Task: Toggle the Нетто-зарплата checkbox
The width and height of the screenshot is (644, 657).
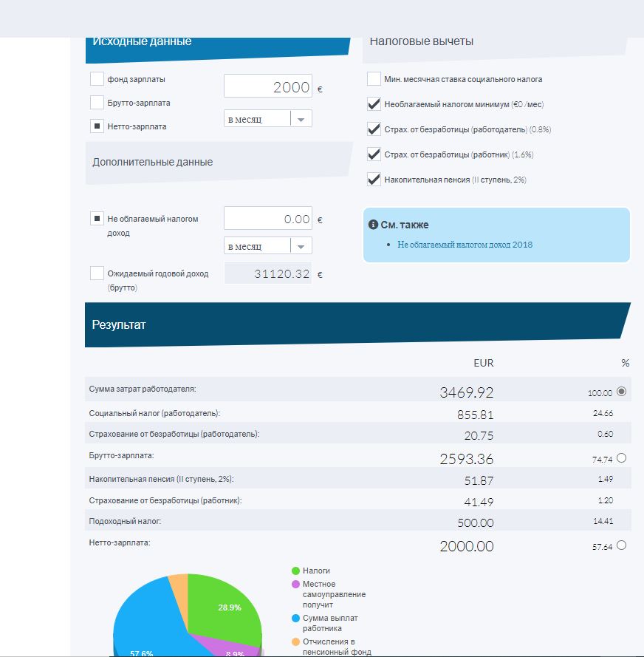Action: (x=97, y=126)
